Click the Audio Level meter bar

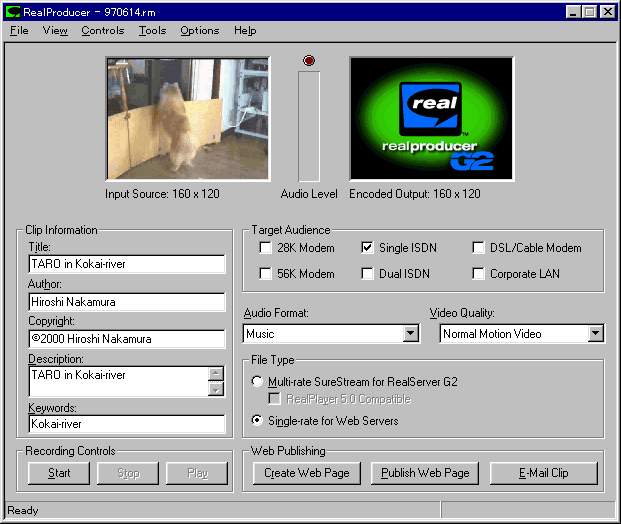[x=309, y=126]
